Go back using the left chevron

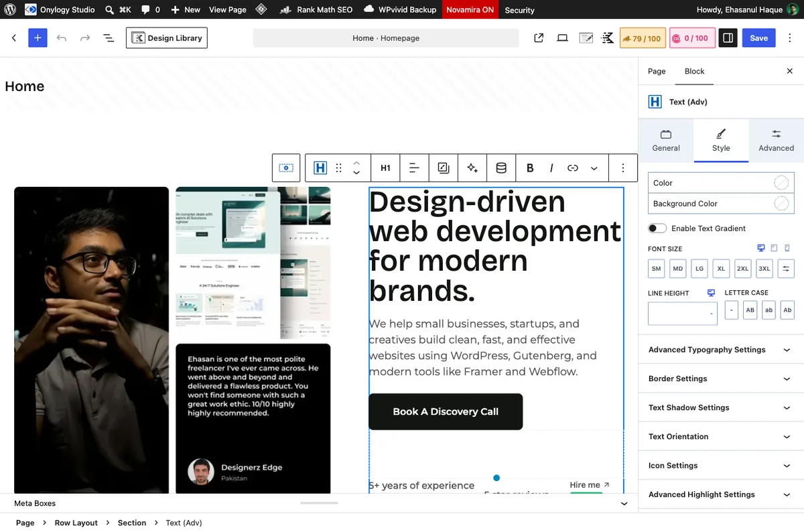pos(14,38)
